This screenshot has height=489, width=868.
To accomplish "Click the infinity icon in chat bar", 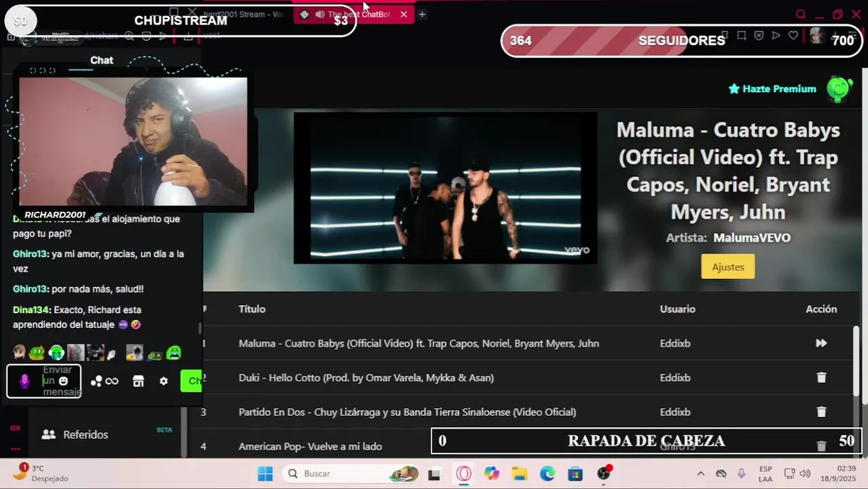I will (x=112, y=381).
